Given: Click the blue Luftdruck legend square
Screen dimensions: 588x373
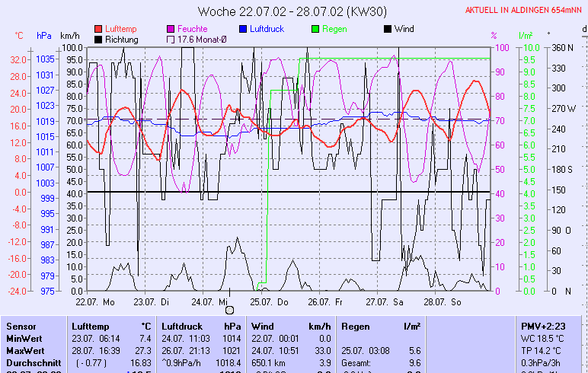Looking at the screenshot, I should [244, 29].
